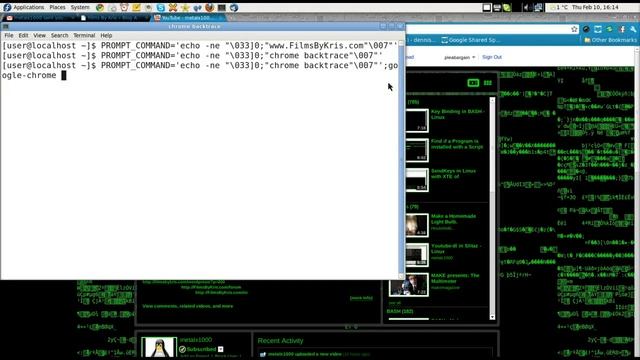
Task: Bookmark page with Chrome star icon
Action: 574,29
